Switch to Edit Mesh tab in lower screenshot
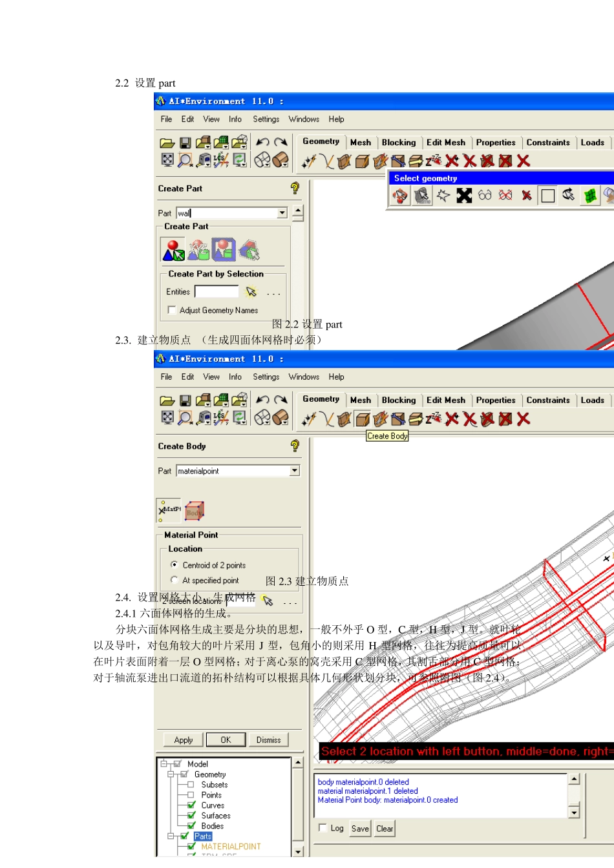Image resolution: width=614 pixels, height=868 pixels. click(446, 400)
